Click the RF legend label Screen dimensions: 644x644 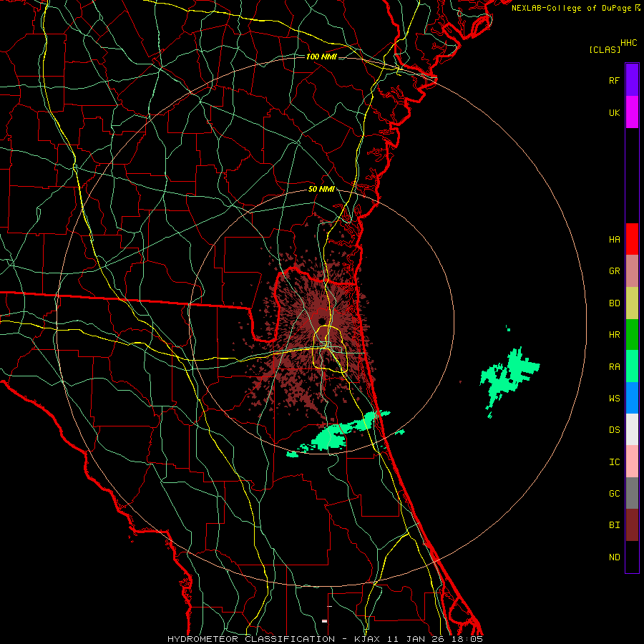pos(614,80)
